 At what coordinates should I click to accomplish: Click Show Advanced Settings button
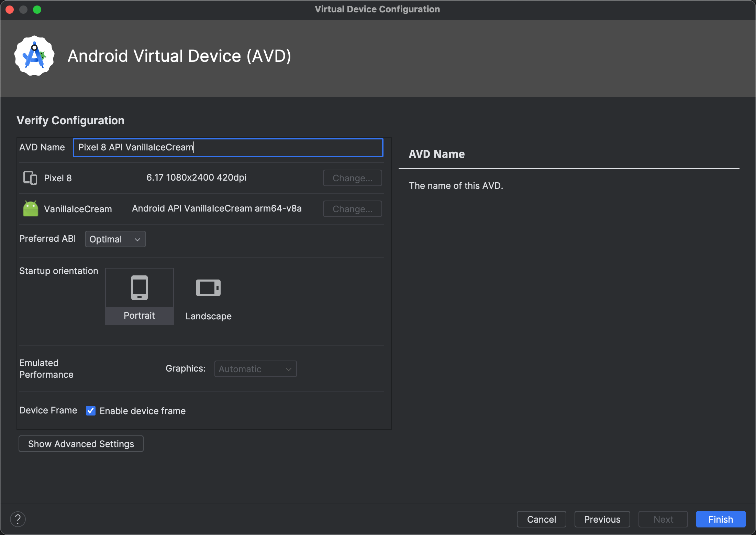point(81,444)
